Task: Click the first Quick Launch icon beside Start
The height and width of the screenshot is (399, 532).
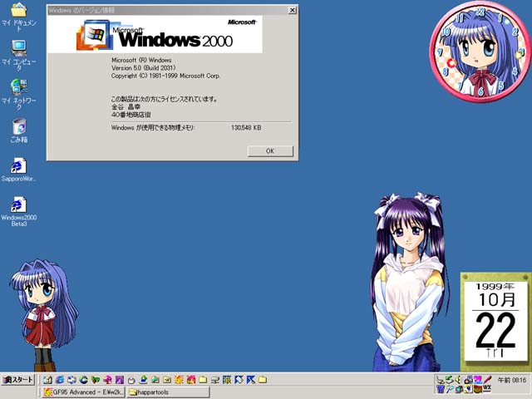Action: coord(47,380)
